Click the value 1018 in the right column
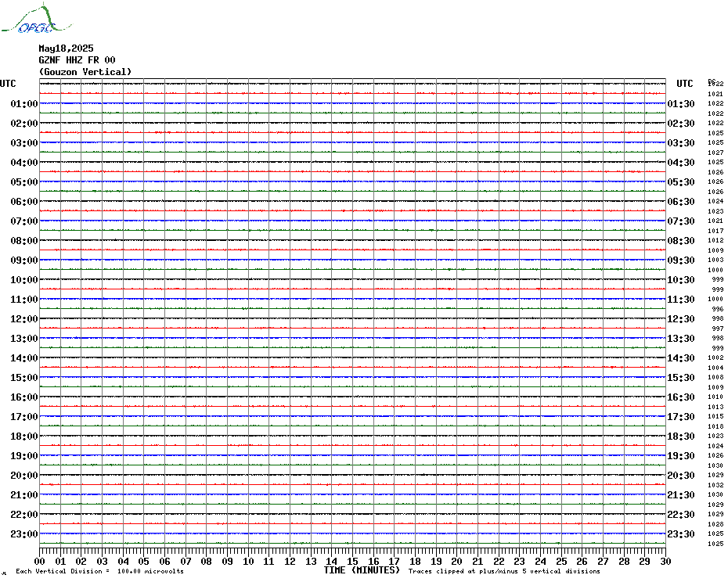 tap(715, 426)
